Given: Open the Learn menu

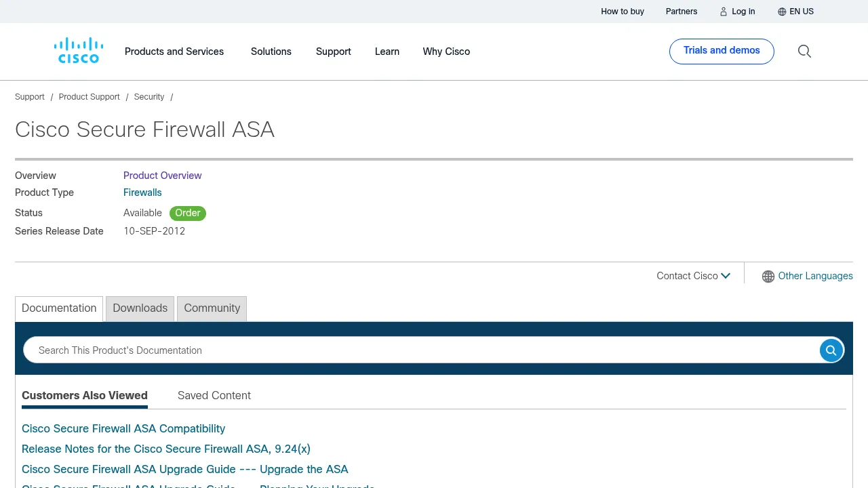Looking at the screenshot, I should (387, 52).
